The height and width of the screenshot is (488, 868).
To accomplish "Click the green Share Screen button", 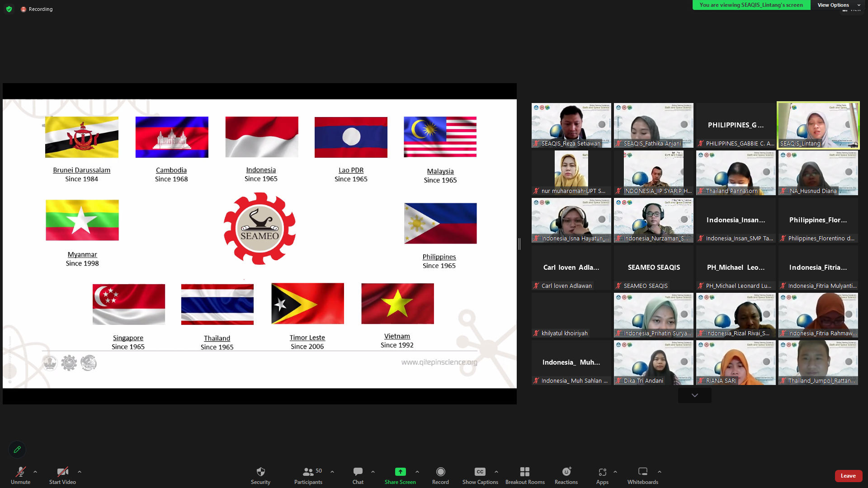I will pyautogui.click(x=400, y=472).
